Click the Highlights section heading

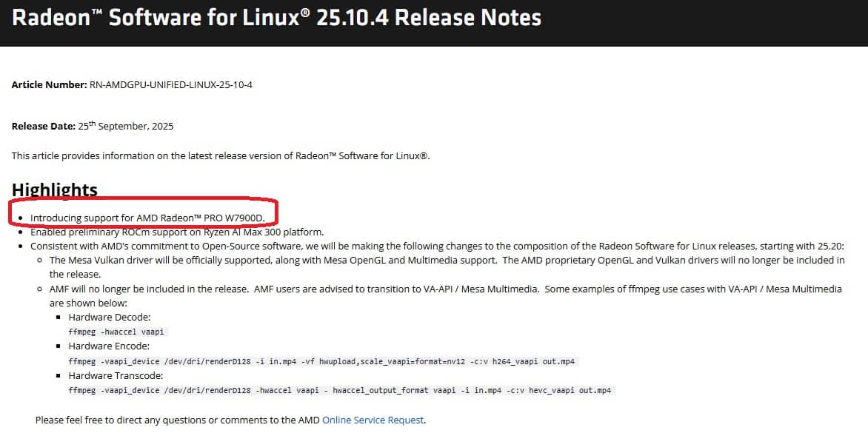tap(54, 190)
